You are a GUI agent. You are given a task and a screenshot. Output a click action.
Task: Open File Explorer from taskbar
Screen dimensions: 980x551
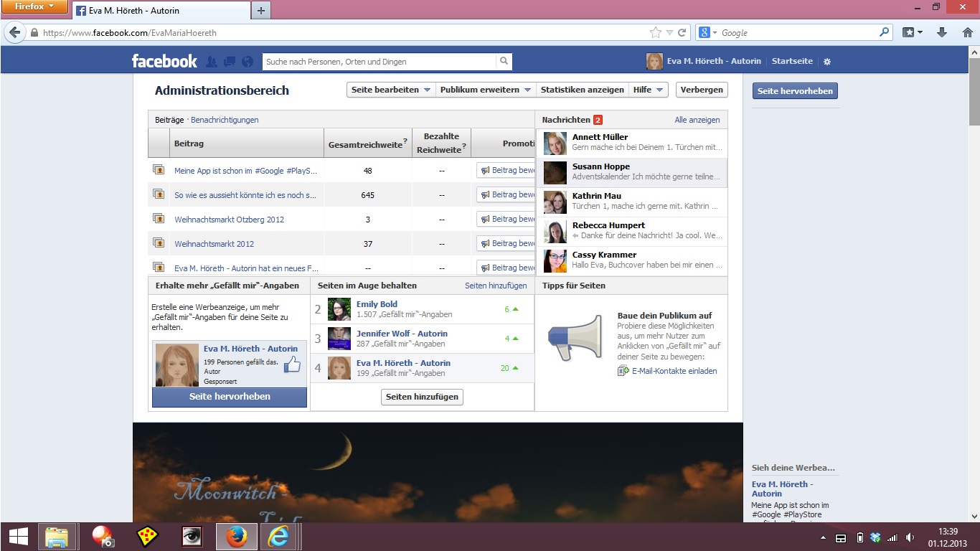coord(57,537)
